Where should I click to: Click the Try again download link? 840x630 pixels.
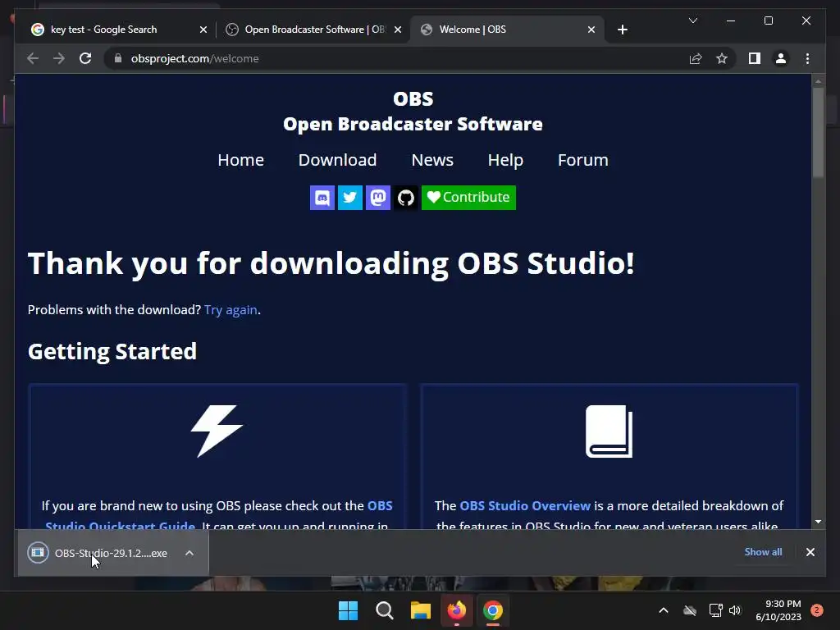pos(231,309)
